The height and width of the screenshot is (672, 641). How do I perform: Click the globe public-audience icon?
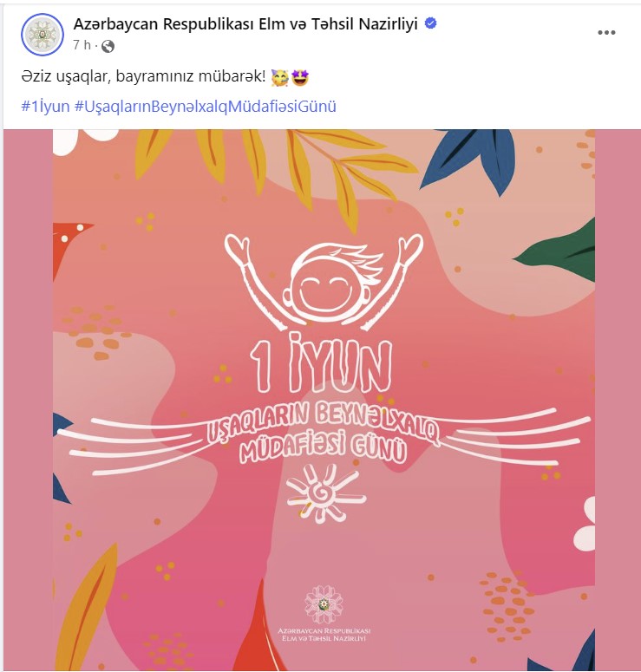coord(108,46)
